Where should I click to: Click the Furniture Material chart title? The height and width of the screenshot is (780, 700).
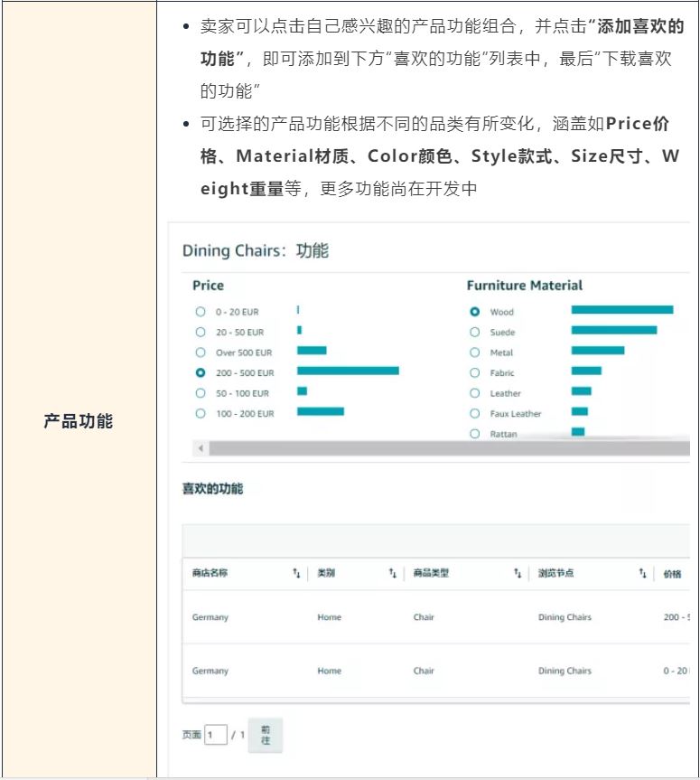(x=525, y=285)
